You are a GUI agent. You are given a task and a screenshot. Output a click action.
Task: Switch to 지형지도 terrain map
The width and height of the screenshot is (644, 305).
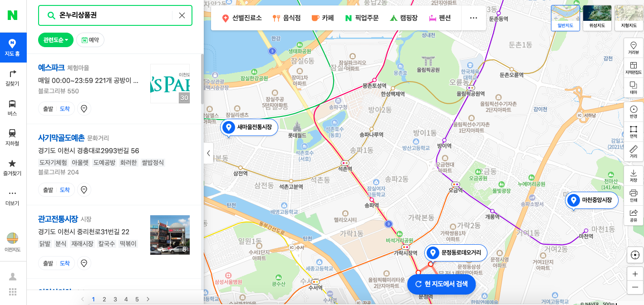pos(629,18)
